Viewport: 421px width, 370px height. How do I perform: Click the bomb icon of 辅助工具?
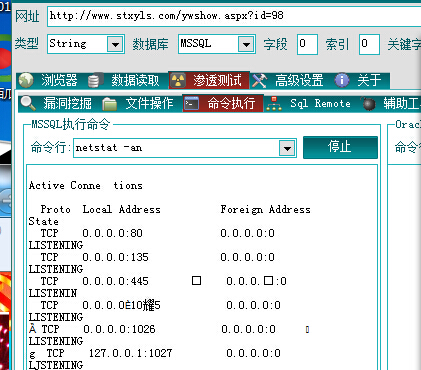(x=369, y=104)
